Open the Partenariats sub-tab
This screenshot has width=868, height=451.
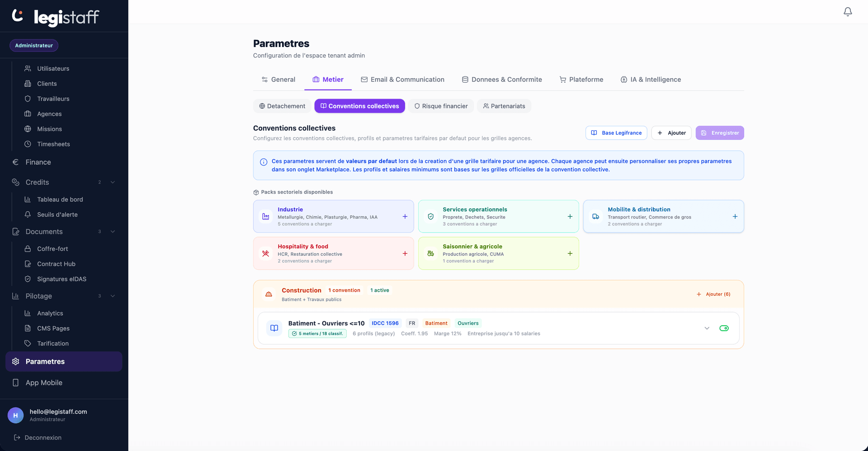(x=504, y=106)
